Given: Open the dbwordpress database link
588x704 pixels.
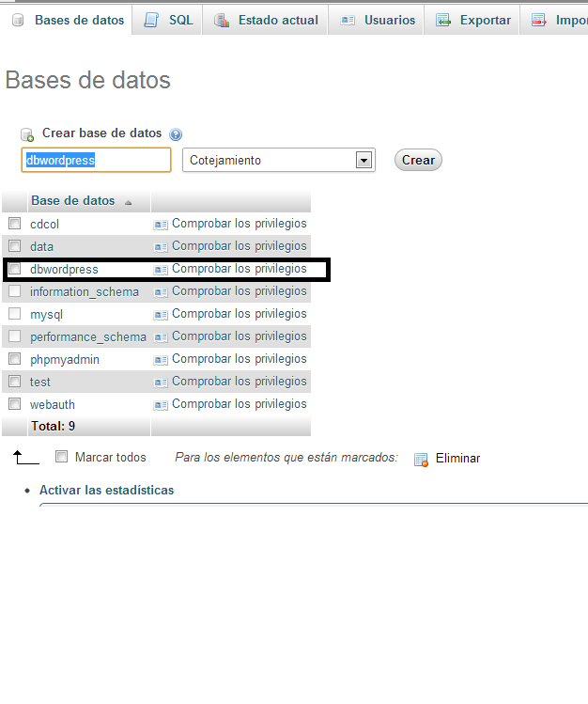Looking at the screenshot, I should 64,270.
